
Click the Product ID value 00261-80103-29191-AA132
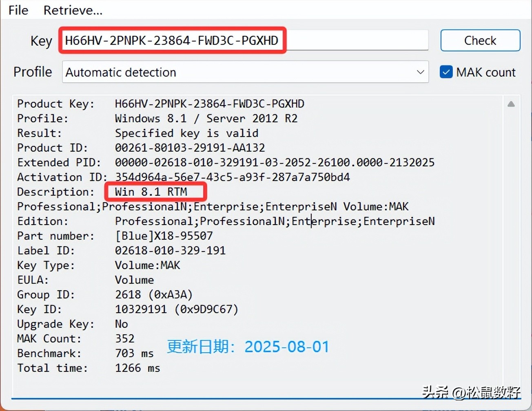(x=190, y=148)
